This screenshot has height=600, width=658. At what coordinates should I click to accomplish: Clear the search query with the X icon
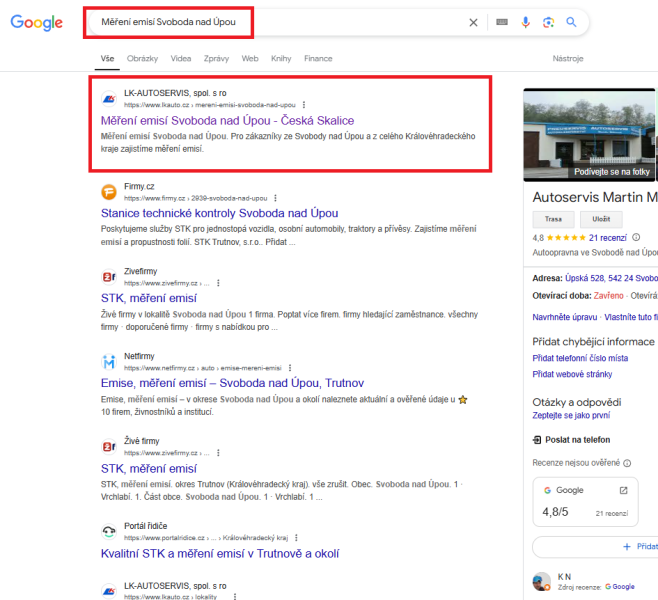coord(473,22)
